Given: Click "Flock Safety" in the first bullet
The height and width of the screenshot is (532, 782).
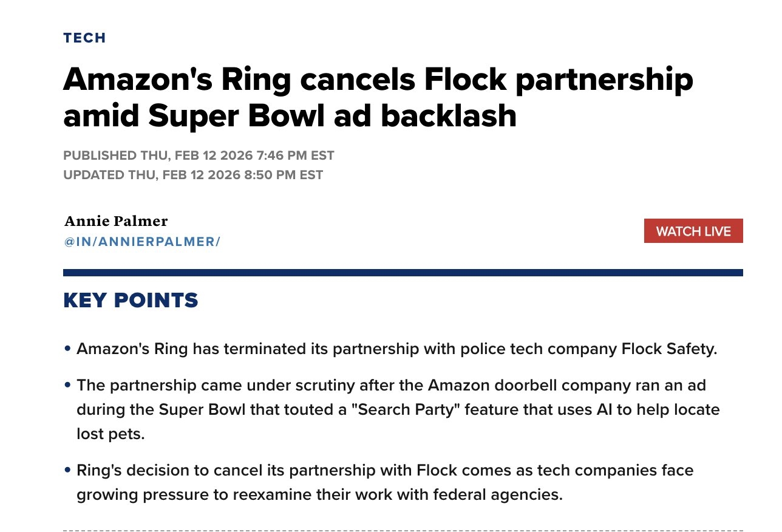Looking at the screenshot, I should (668, 349).
